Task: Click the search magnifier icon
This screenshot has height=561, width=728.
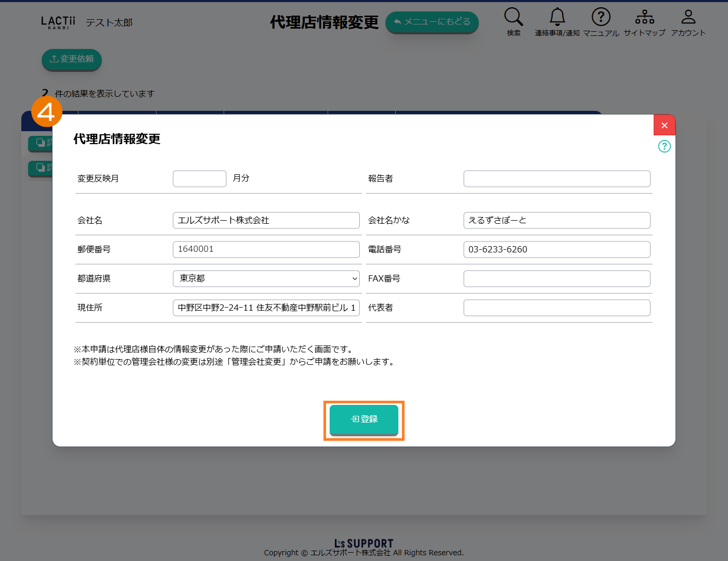Action: click(513, 17)
